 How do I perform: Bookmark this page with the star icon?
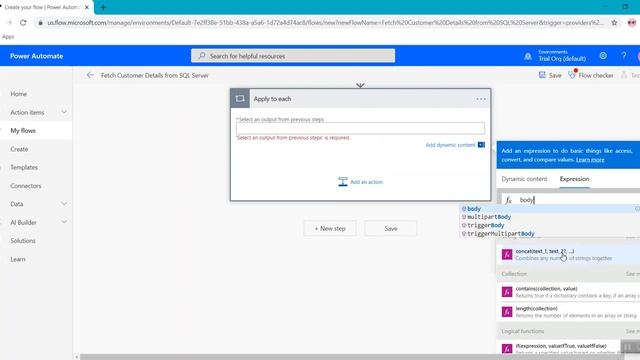(x=614, y=23)
